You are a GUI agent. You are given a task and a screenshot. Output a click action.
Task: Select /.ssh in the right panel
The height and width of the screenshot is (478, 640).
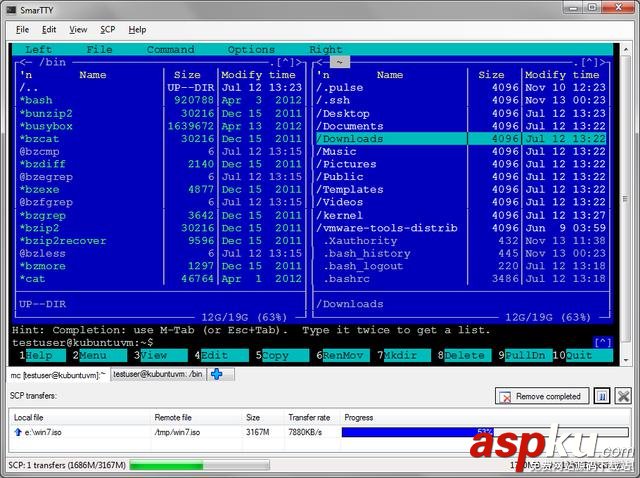click(x=461, y=100)
